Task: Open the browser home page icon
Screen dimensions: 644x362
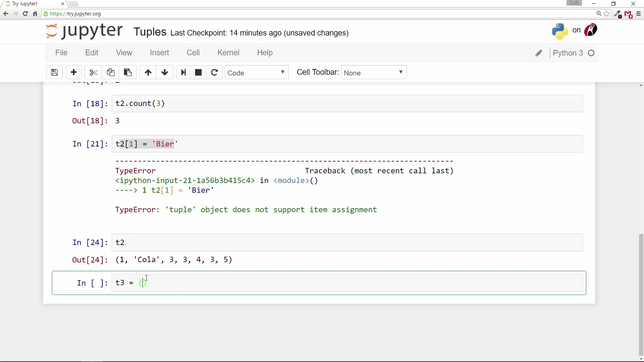Action: click(x=35, y=14)
